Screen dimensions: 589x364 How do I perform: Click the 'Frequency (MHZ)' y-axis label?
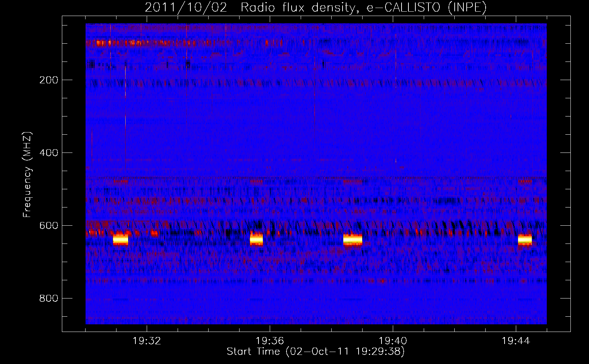(27, 174)
